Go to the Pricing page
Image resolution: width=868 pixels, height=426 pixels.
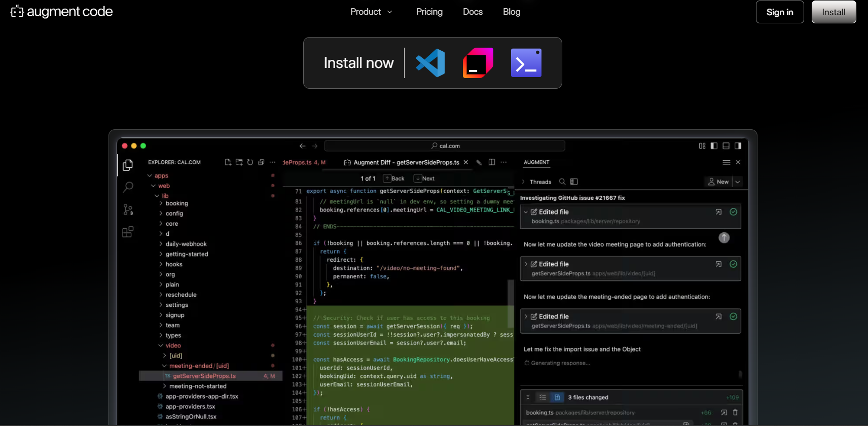(x=429, y=12)
